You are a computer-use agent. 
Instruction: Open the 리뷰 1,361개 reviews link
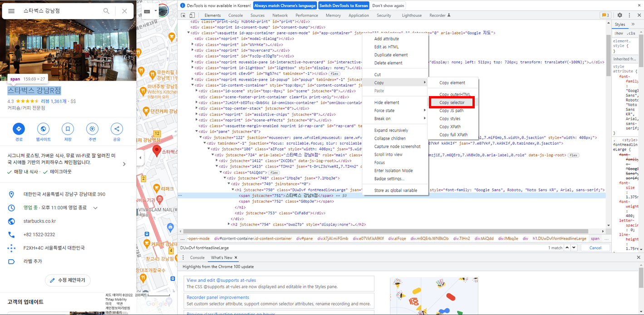coord(54,101)
